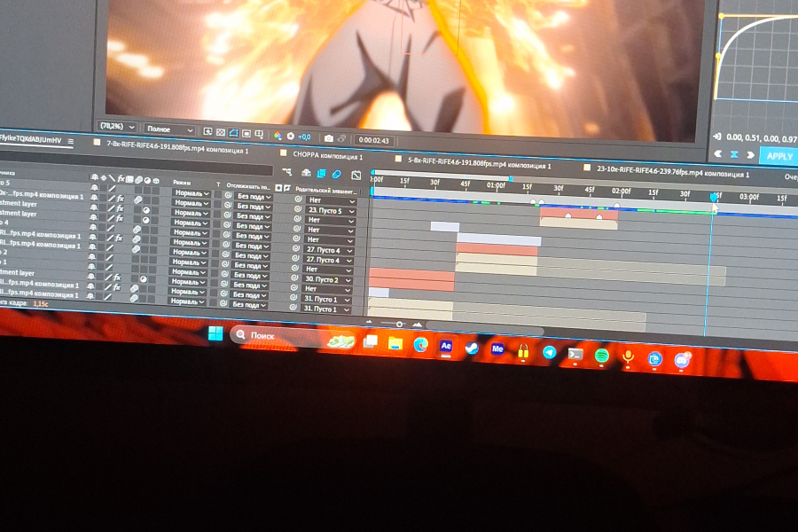798x532 pixels.
Task: Open File Explorer from the taskbar
Action: pos(395,344)
